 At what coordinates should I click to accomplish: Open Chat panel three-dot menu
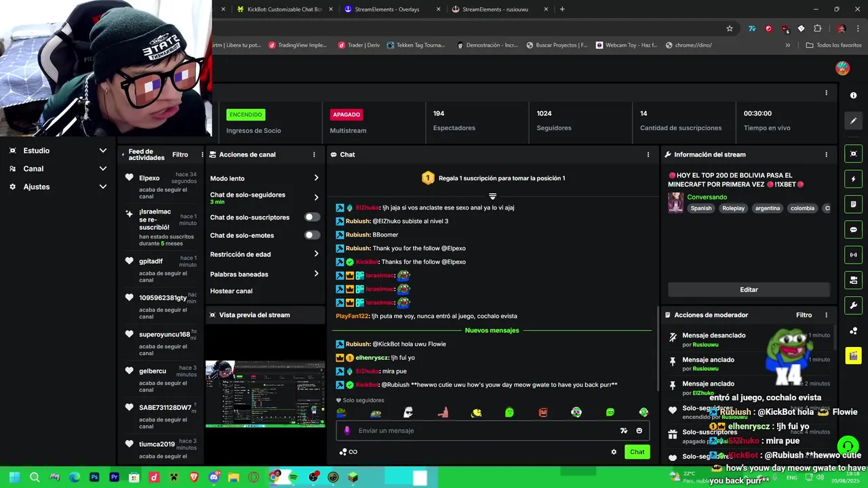(x=648, y=155)
